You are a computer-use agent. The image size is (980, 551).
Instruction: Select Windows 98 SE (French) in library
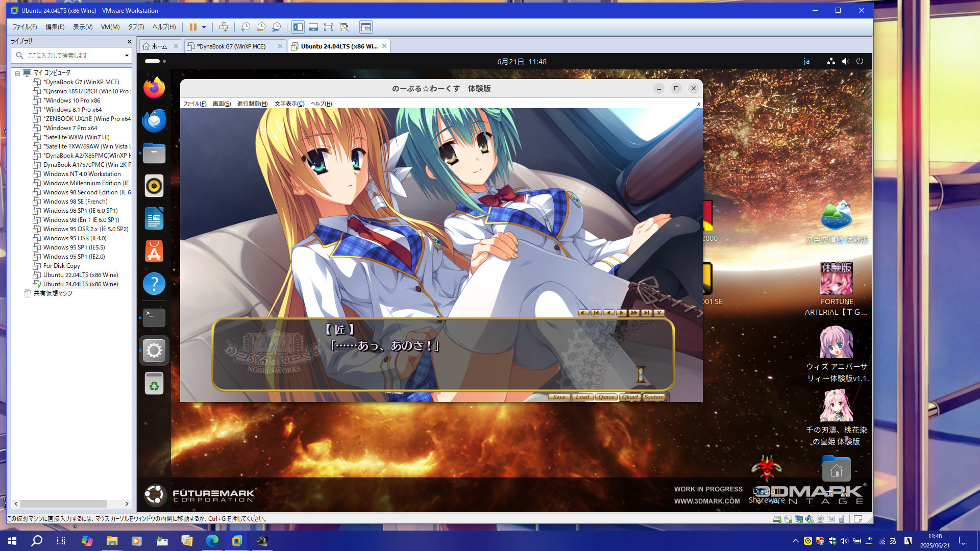(x=75, y=202)
